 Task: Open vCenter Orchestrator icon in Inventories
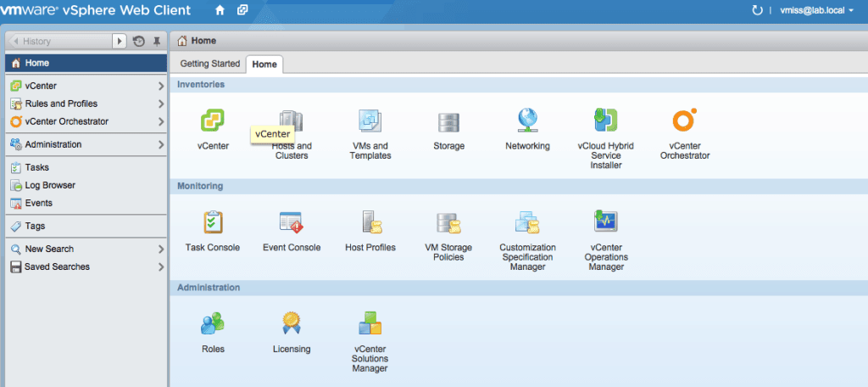click(685, 121)
